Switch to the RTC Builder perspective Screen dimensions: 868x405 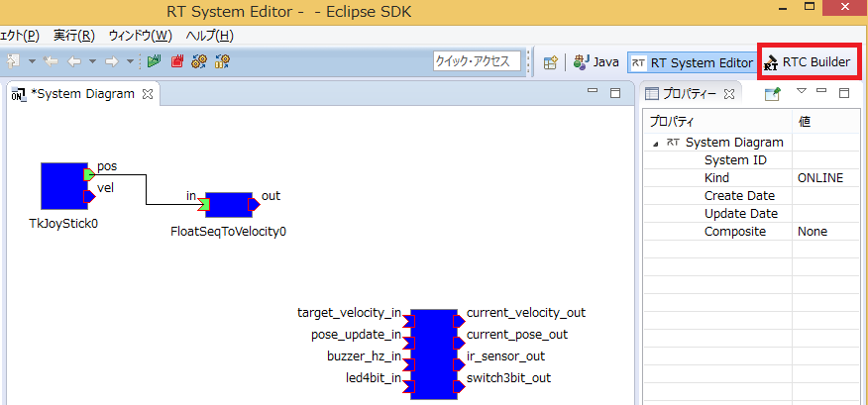807,62
